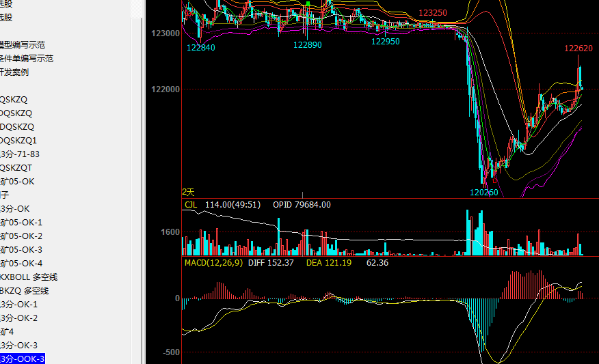
Task: Select the 开发案例 entry
Action: (14, 72)
